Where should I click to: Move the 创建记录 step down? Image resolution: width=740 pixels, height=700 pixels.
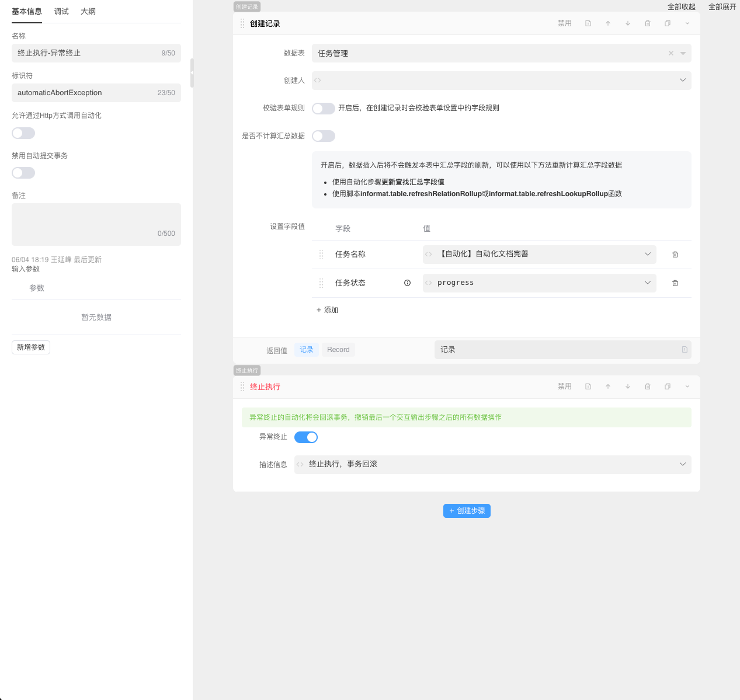pyautogui.click(x=628, y=23)
